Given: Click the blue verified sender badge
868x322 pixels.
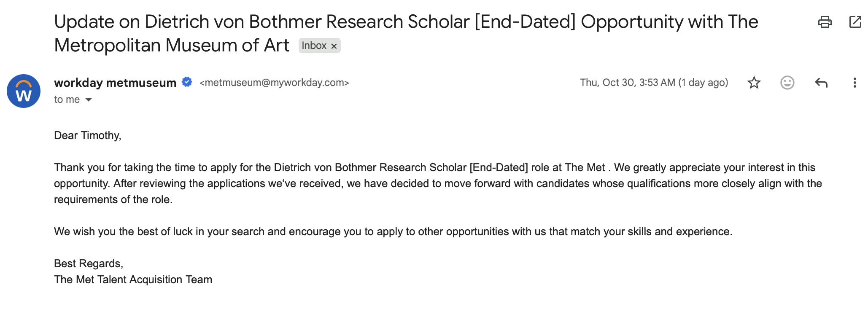Looking at the screenshot, I should [x=187, y=82].
